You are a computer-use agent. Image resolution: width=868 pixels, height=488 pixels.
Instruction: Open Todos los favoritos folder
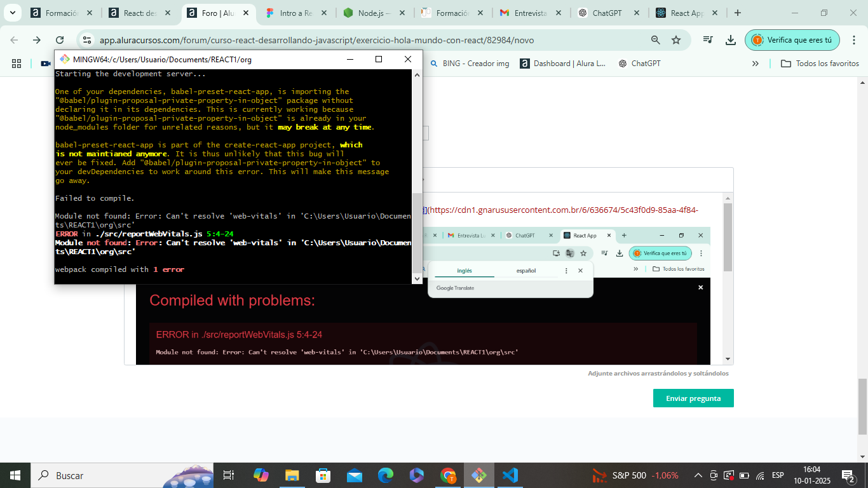[820, 64]
